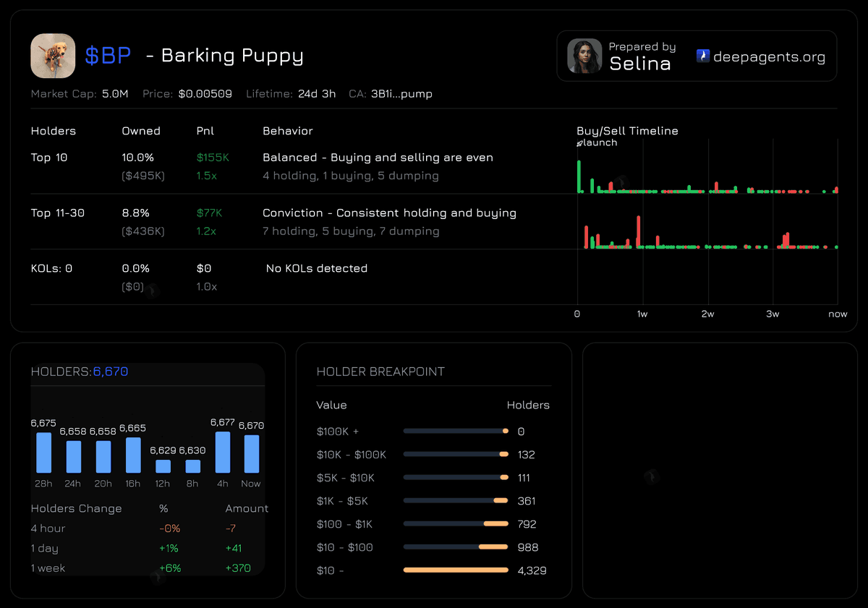Click the HOLDER BREAKPOINT heading
Viewport: 868px width, 608px height.
(380, 372)
